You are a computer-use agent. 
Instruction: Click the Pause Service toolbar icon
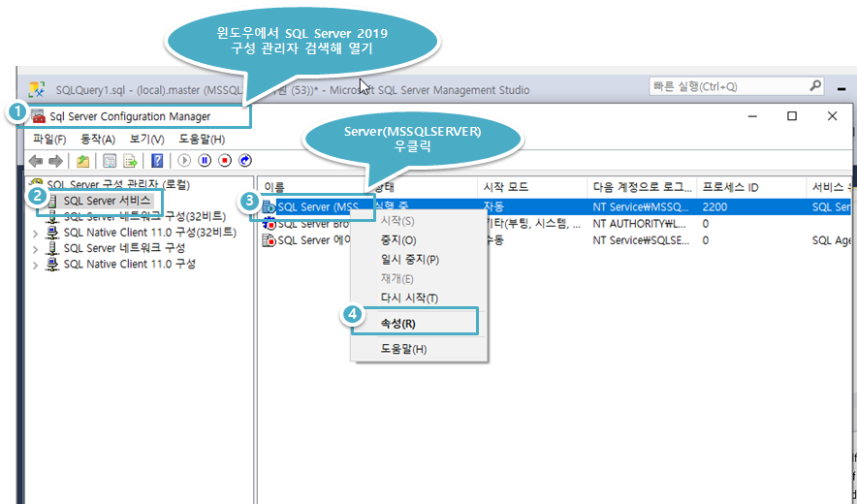tap(205, 160)
